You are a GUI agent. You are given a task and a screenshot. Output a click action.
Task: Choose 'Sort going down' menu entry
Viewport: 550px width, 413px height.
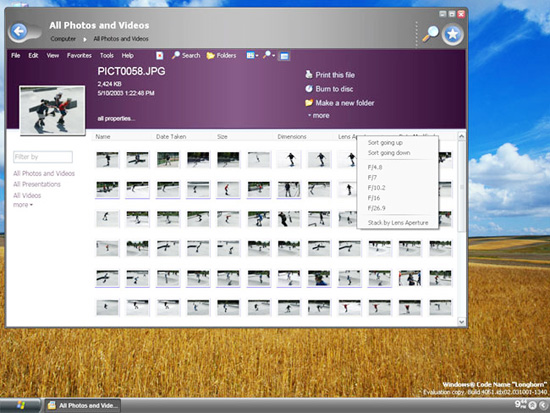(389, 153)
